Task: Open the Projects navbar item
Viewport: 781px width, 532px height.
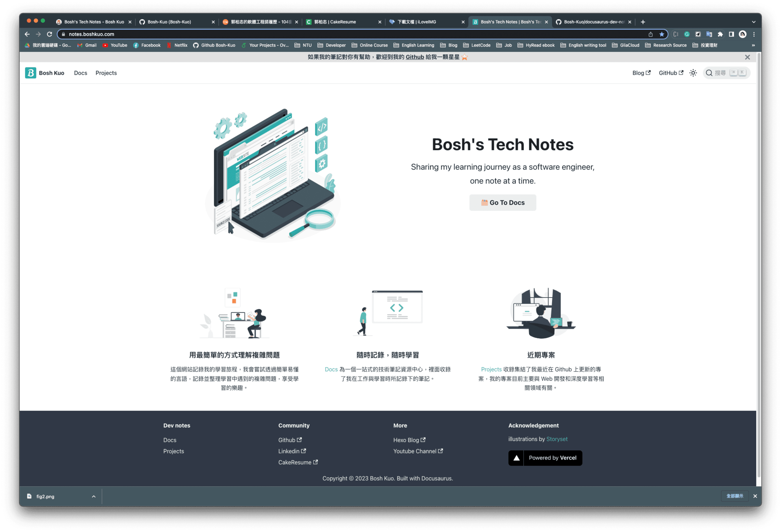Action: (x=106, y=73)
